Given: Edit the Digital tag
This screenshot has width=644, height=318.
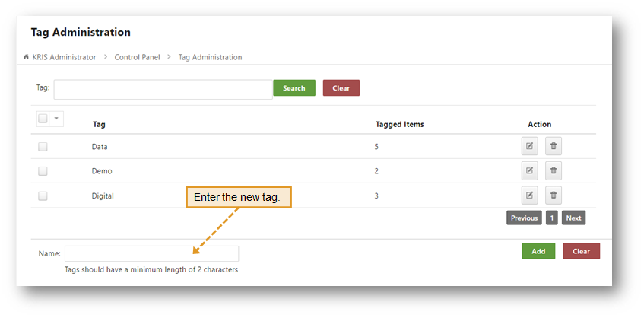Looking at the screenshot, I should point(529,196).
